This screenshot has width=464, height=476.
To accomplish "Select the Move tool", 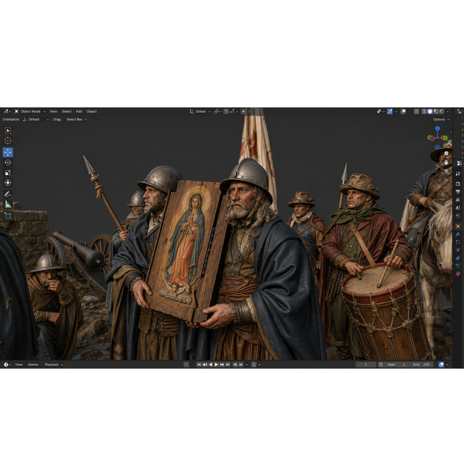I will pyautogui.click(x=8, y=152).
